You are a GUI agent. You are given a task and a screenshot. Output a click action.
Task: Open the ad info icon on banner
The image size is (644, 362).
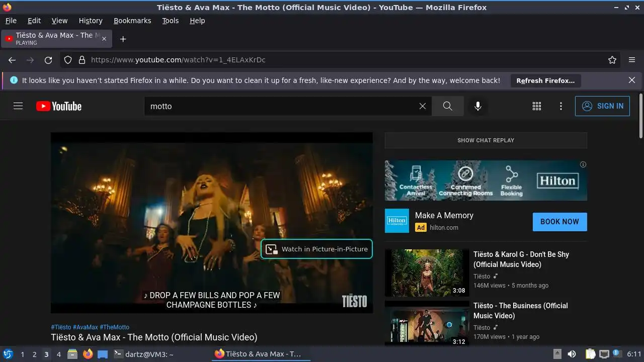click(583, 164)
